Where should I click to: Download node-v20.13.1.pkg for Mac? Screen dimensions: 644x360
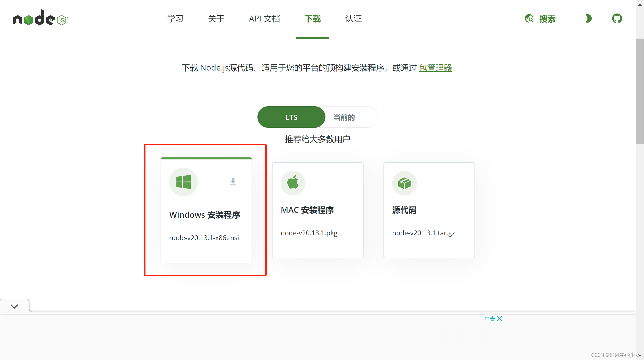tap(309, 233)
